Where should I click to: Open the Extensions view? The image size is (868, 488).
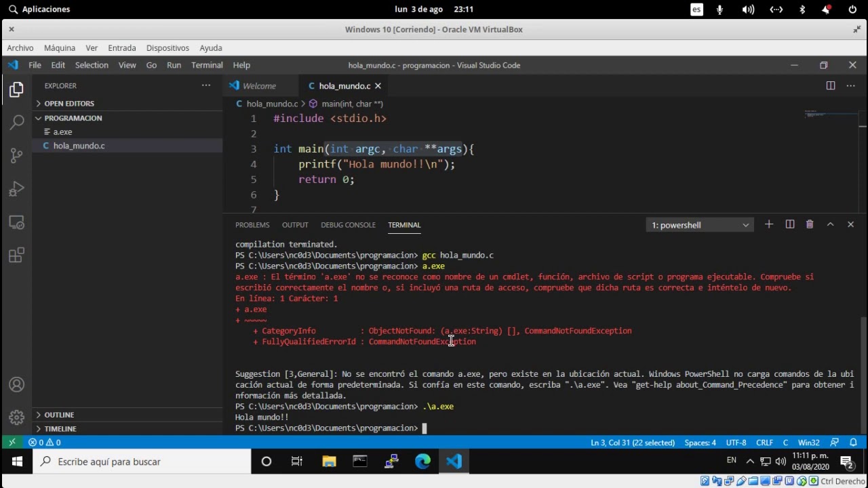click(16, 256)
